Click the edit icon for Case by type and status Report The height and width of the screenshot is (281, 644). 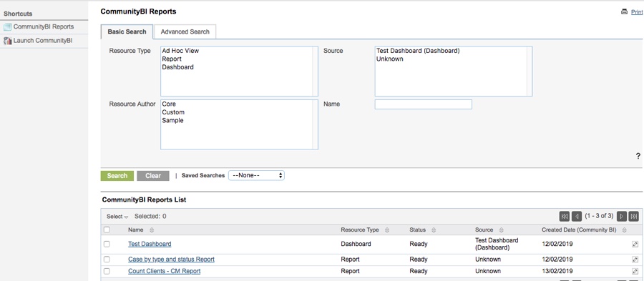(x=635, y=260)
